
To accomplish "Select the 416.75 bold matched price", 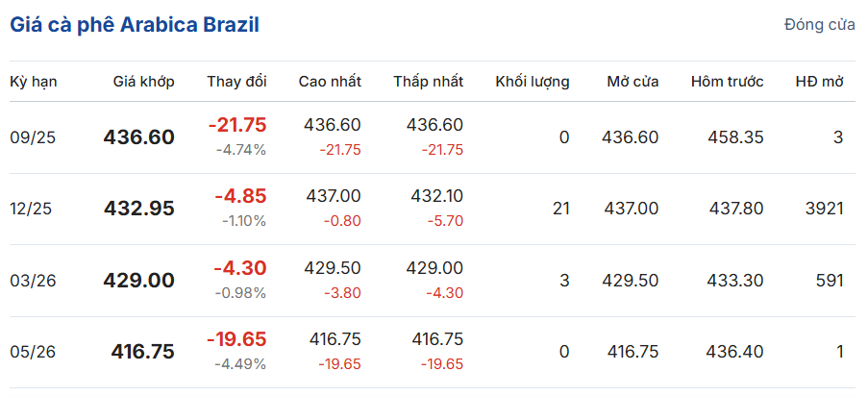I will click(x=143, y=352).
